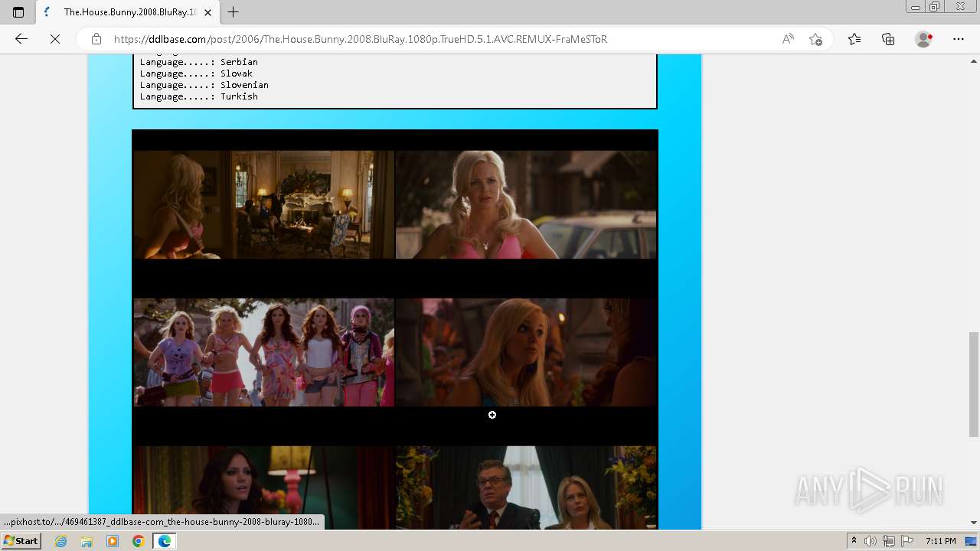Open the tab actions menu icon
980x551 pixels.
coord(18,12)
